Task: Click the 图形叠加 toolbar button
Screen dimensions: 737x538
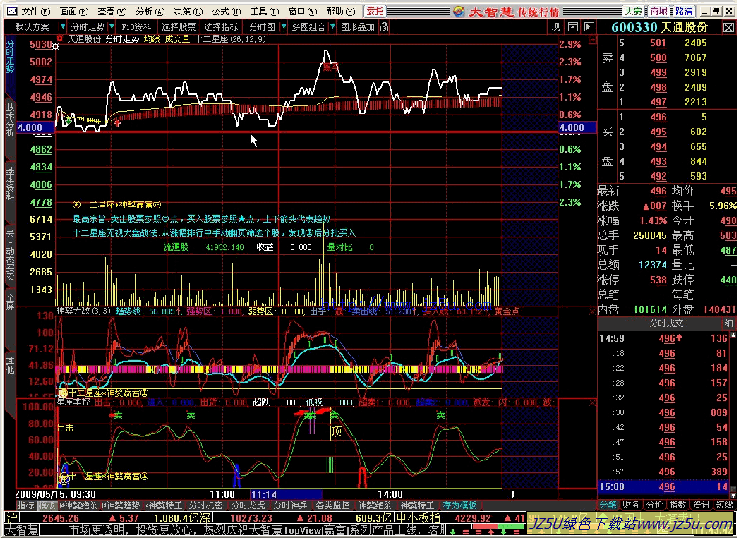Action: pyautogui.click(x=359, y=27)
